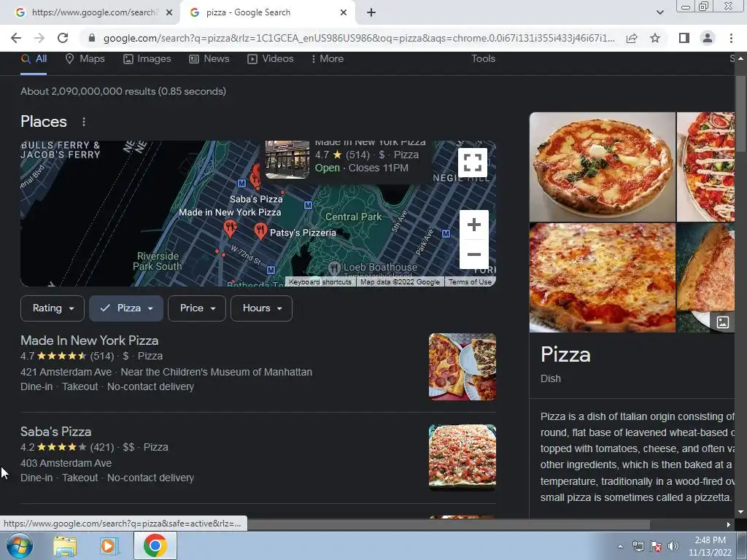Image resolution: width=747 pixels, height=560 pixels.
Task: Click the Chrome taskbar icon
Action: tap(155, 545)
